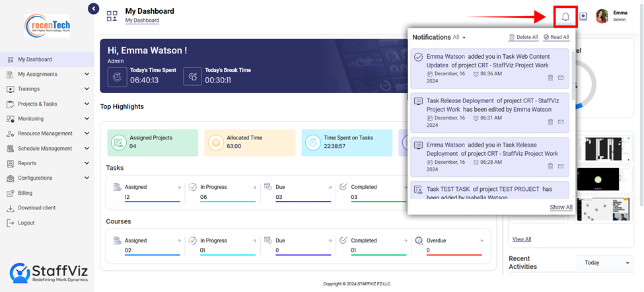This screenshot has height=292, width=644.
Task: Expand Resource Management menu chevron
Action: 87,133
